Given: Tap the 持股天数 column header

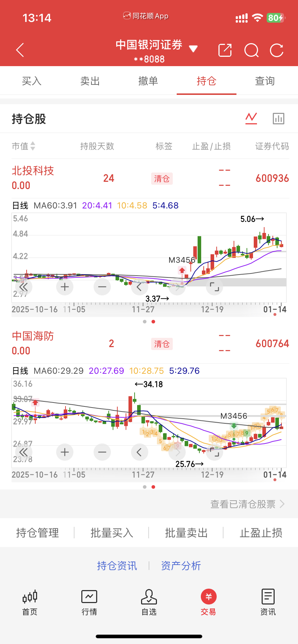Looking at the screenshot, I should click(97, 146).
